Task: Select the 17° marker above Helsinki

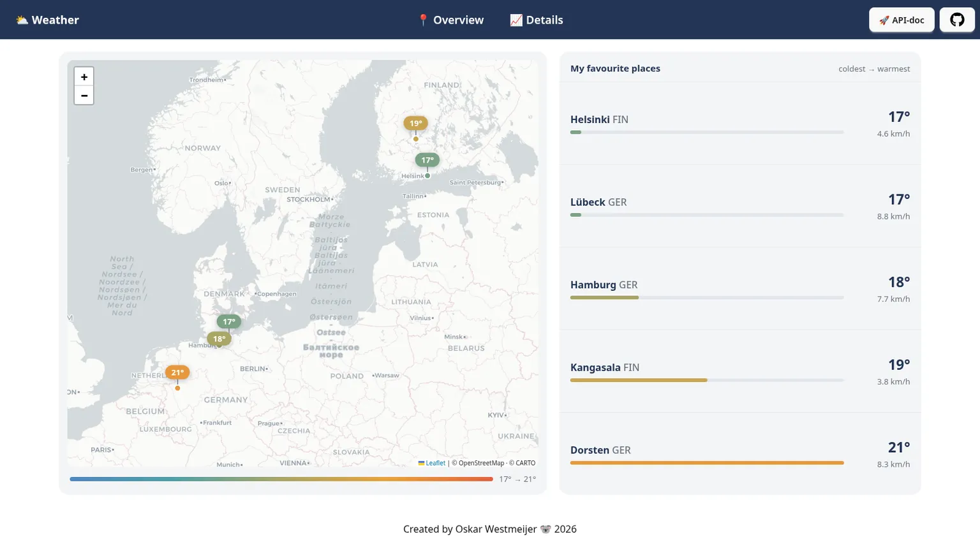Action: (427, 160)
